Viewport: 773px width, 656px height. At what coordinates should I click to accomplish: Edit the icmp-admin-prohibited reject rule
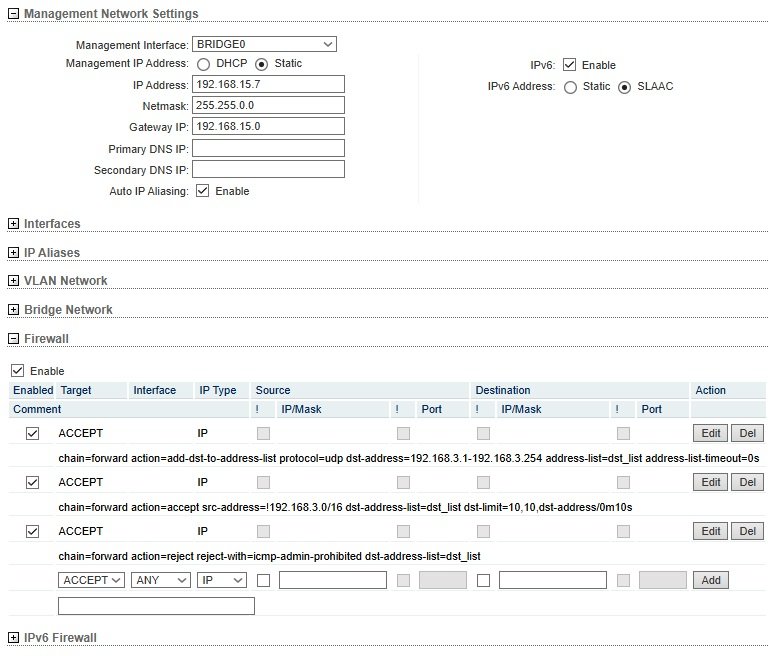[710, 531]
